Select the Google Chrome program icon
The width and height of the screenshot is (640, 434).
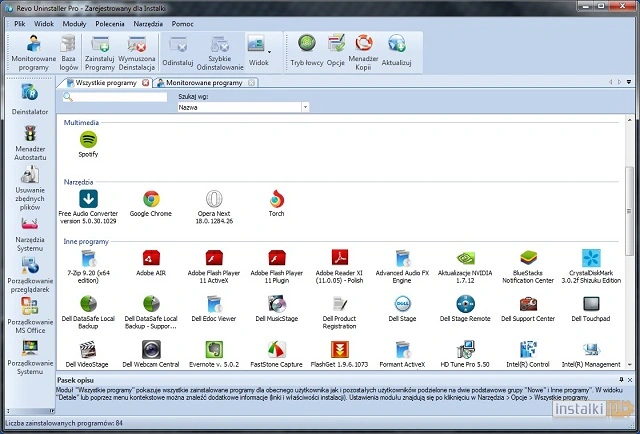151,203
